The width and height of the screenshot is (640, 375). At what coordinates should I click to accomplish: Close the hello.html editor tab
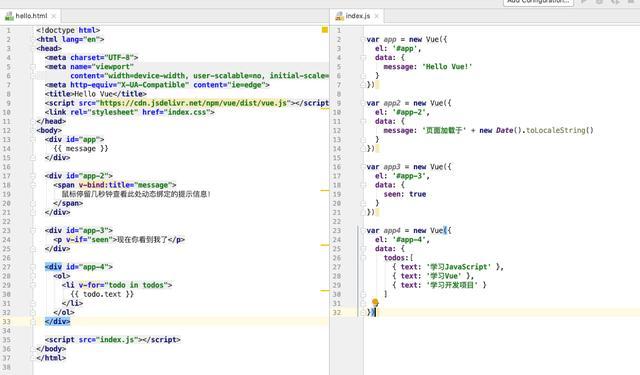53,16
